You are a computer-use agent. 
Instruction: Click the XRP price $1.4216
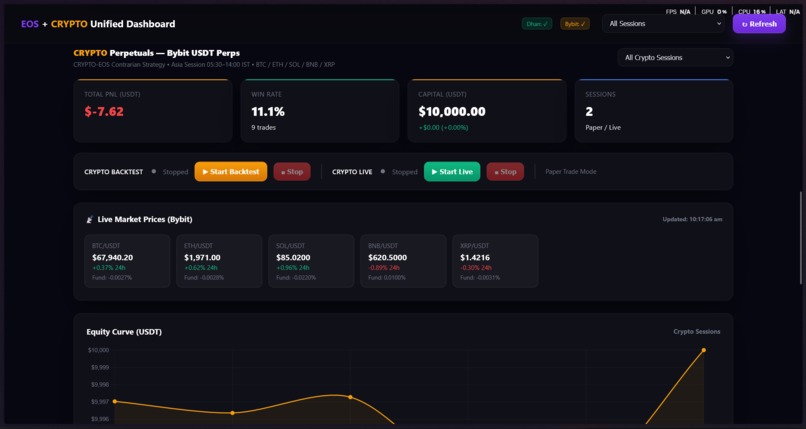[x=475, y=257]
